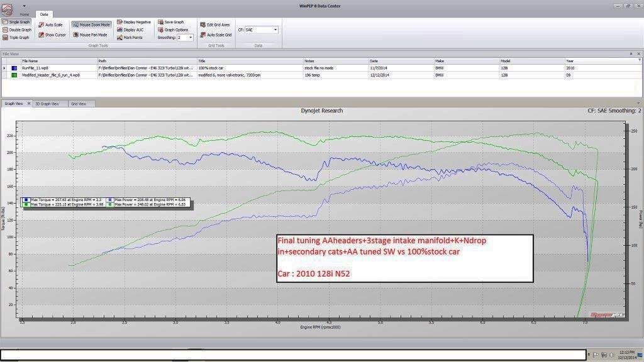Click the Show Desktop button on taskbar
644x362 pixels.
[640, 355]
